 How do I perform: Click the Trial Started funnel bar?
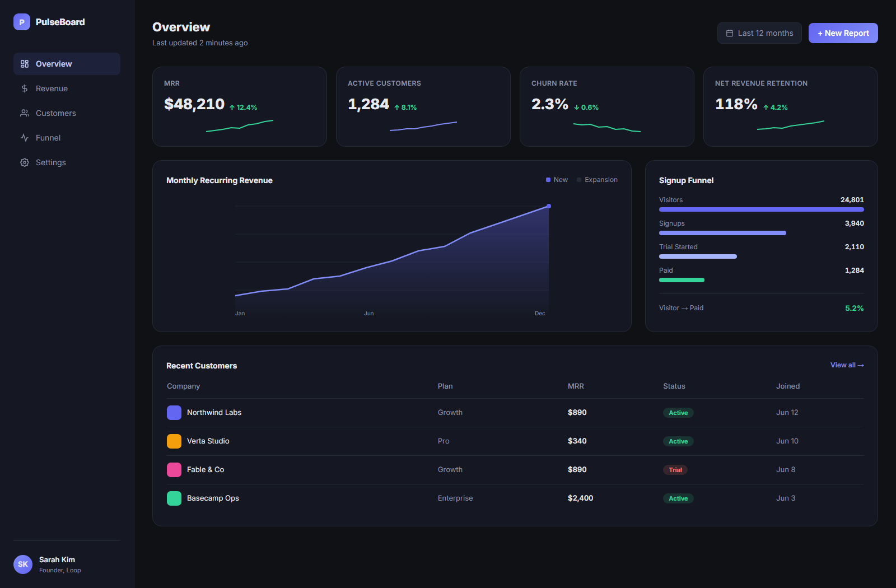[x=698, y=256]
